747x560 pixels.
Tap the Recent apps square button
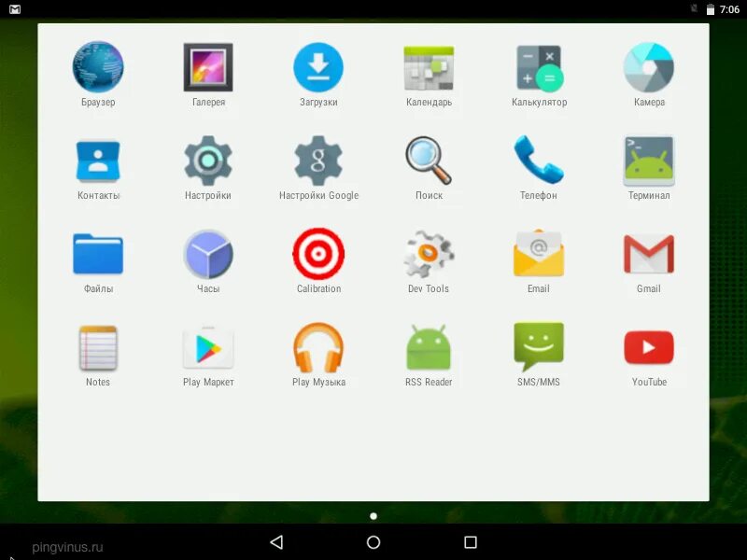click(471, 542)
